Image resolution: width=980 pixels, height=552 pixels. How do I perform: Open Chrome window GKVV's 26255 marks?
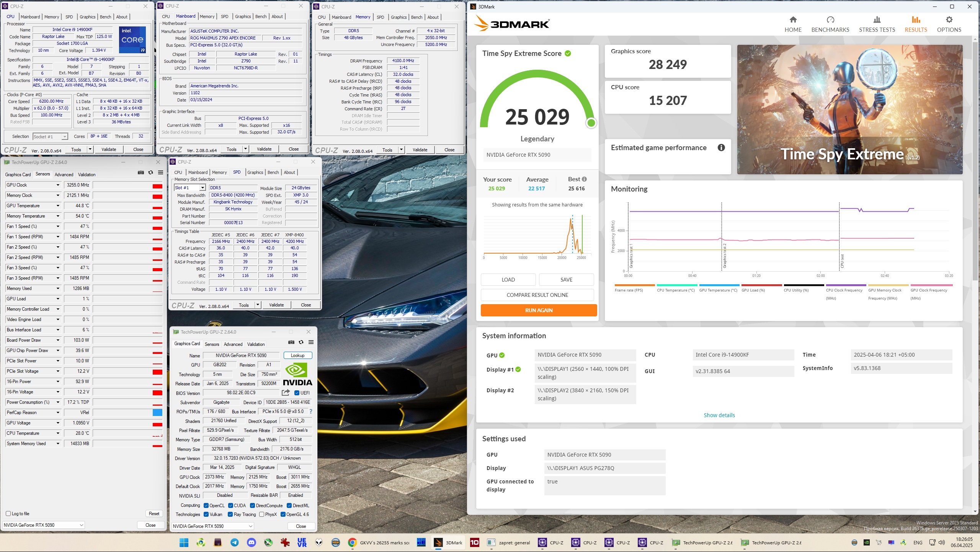[x=379, y=542]
